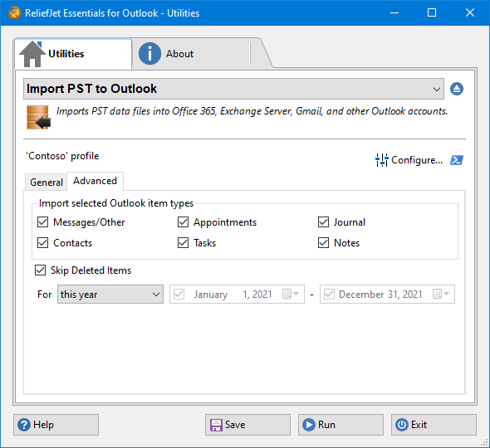Open the About tab
The width and height of the screenshot is (490, 448).
coord(191,54)
